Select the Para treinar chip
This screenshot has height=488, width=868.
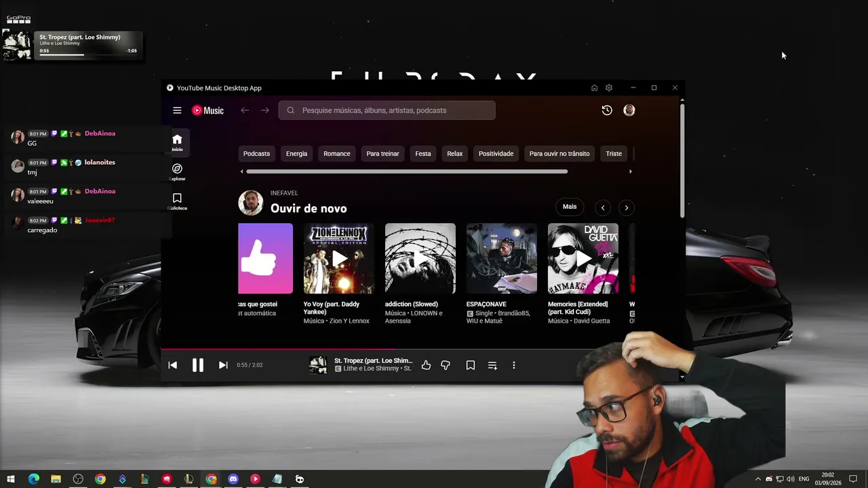[382, 154]
